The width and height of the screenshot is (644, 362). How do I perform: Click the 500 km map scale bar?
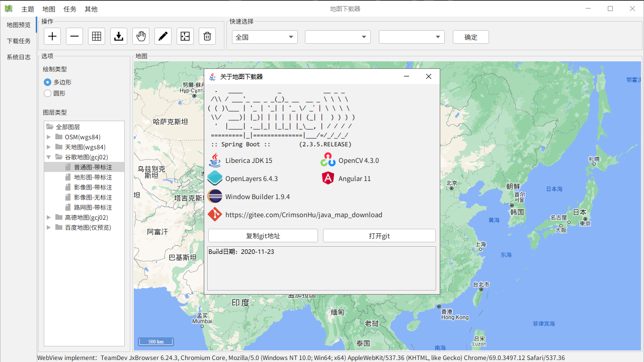[x=156, y=342]
